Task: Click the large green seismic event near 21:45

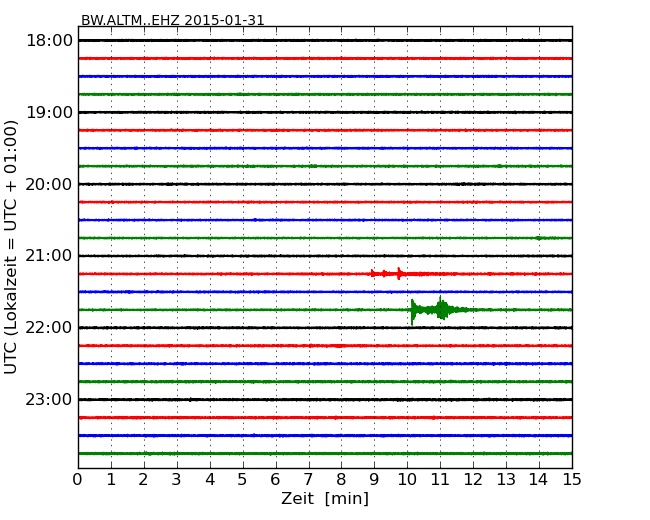Action: click(x=439, y=310)
